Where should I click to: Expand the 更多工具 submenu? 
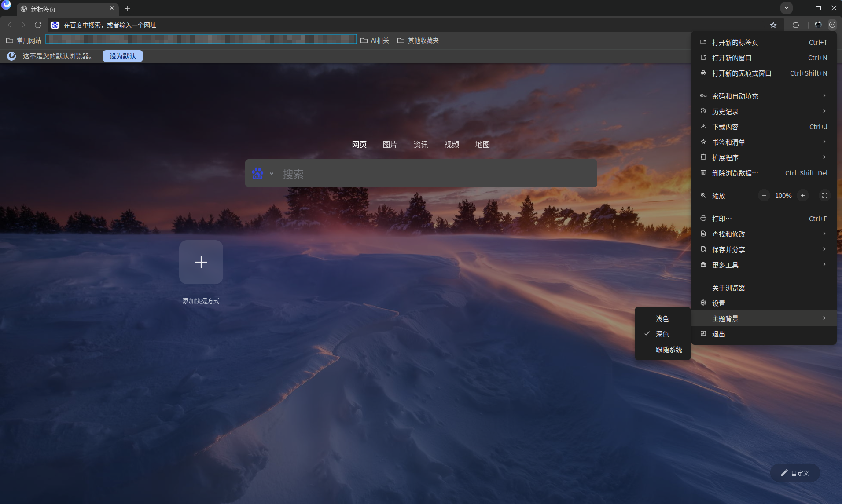(764, 265)
